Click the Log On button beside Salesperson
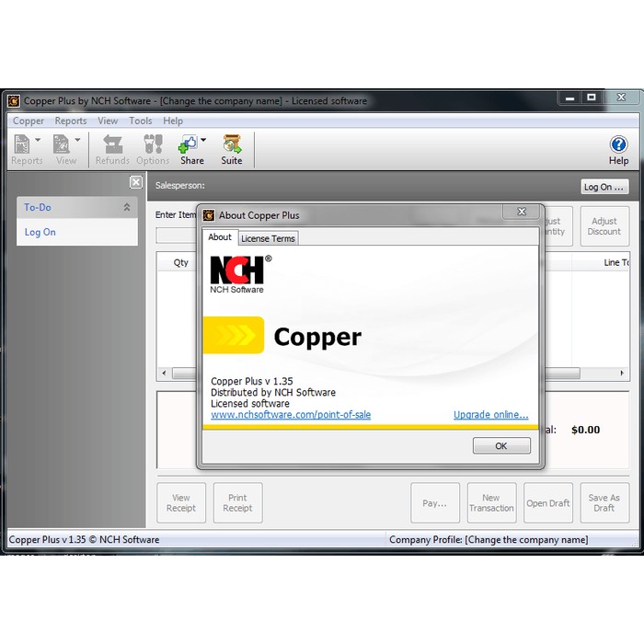Viewport: 644px width, 644px height. (604, 187)
